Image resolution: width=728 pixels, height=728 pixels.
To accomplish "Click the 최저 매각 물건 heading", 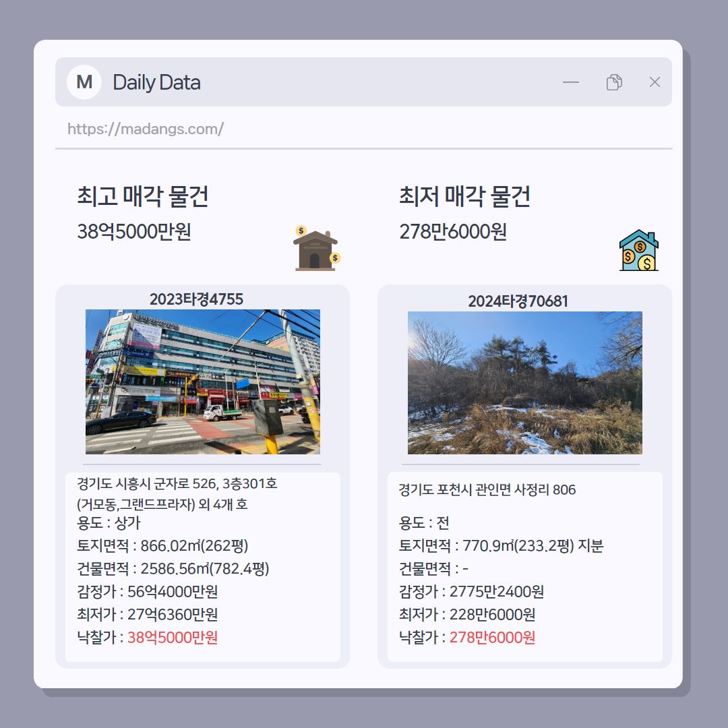I will click(x=464, y=196).
